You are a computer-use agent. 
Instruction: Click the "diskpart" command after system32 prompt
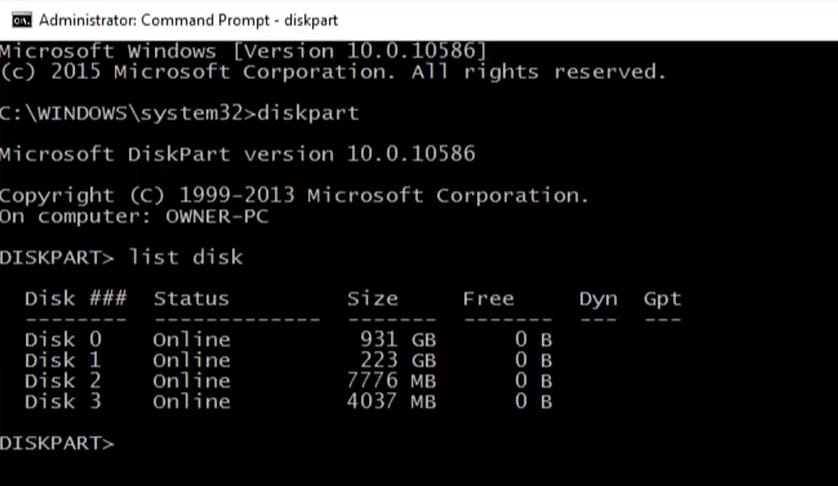pyautogui.click(x=308, y=112)
